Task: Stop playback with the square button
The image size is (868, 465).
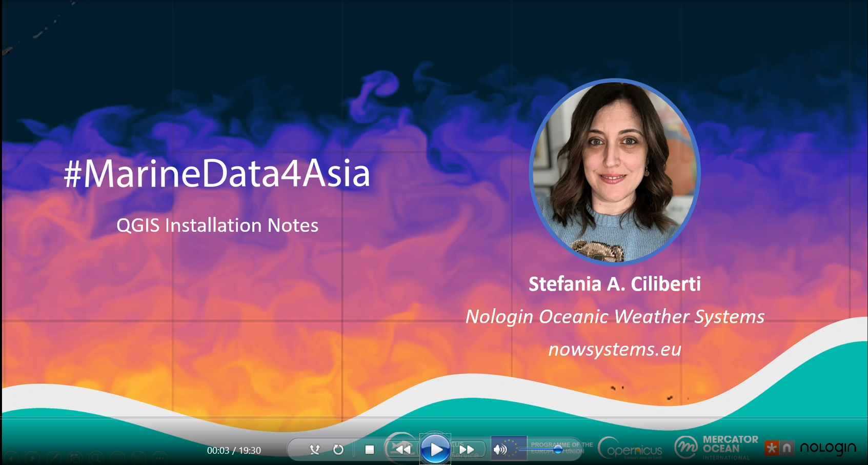Action: click(370, 450)
